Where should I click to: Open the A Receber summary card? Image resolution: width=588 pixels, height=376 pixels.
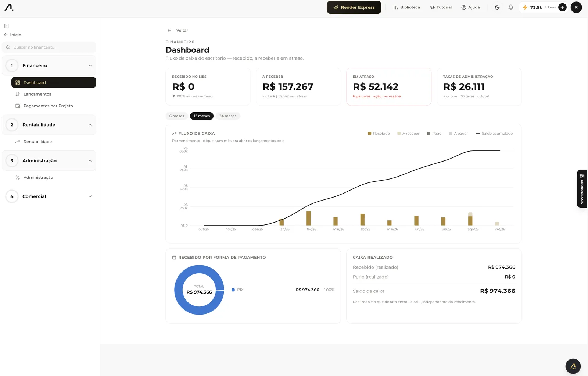pyautogui.click(x=298, y=87)
